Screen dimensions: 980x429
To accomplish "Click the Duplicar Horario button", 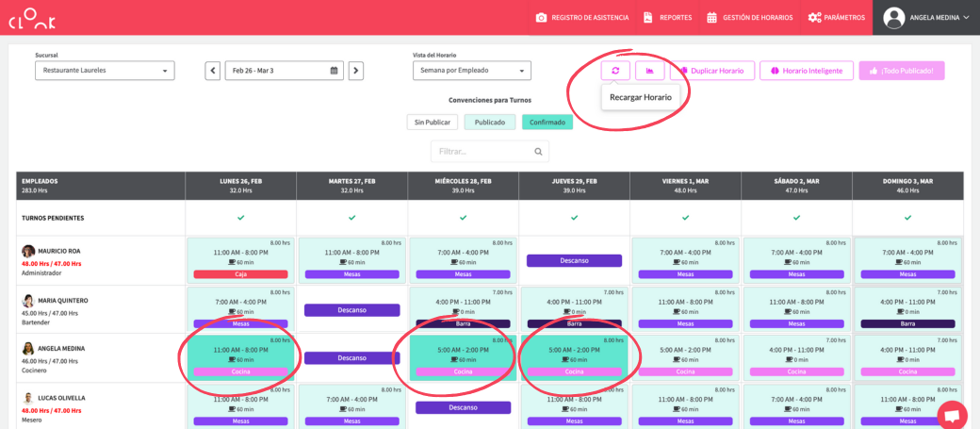I will coord(711,71).
